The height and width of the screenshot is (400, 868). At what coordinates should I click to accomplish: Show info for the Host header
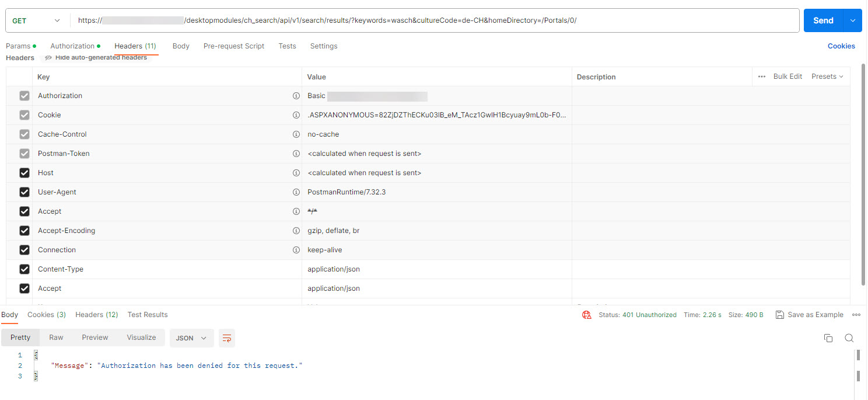tap(296, 173)
